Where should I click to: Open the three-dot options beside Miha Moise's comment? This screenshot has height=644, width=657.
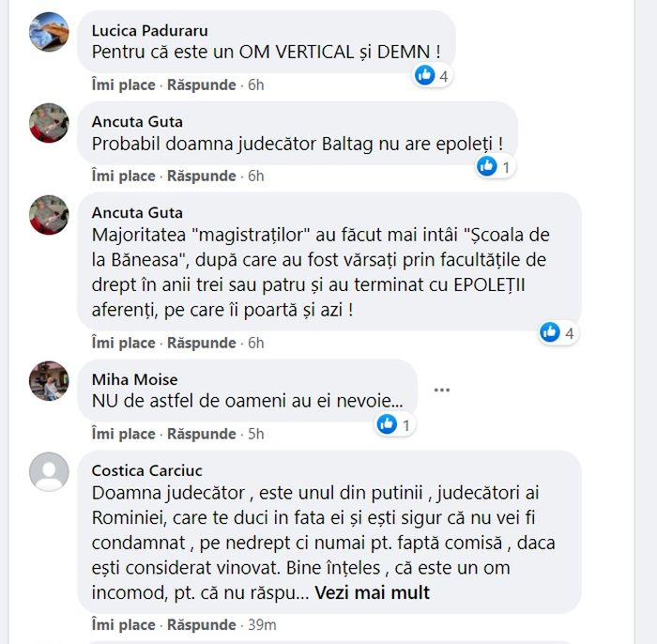(x=442, y=391)
